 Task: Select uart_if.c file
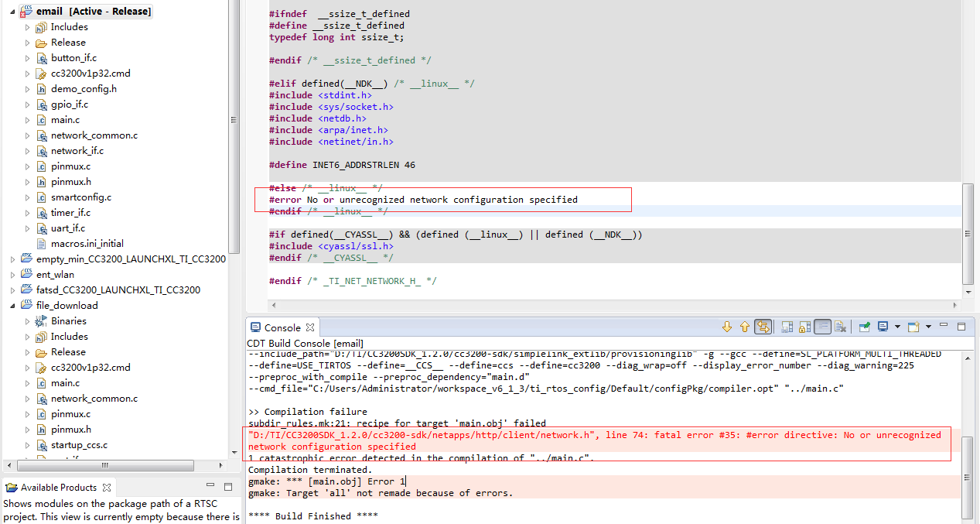pyautogui.click(x=68, y=228)
